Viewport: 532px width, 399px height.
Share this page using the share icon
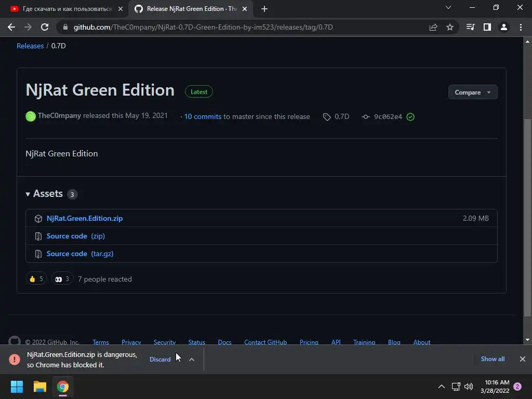(433, 27)
